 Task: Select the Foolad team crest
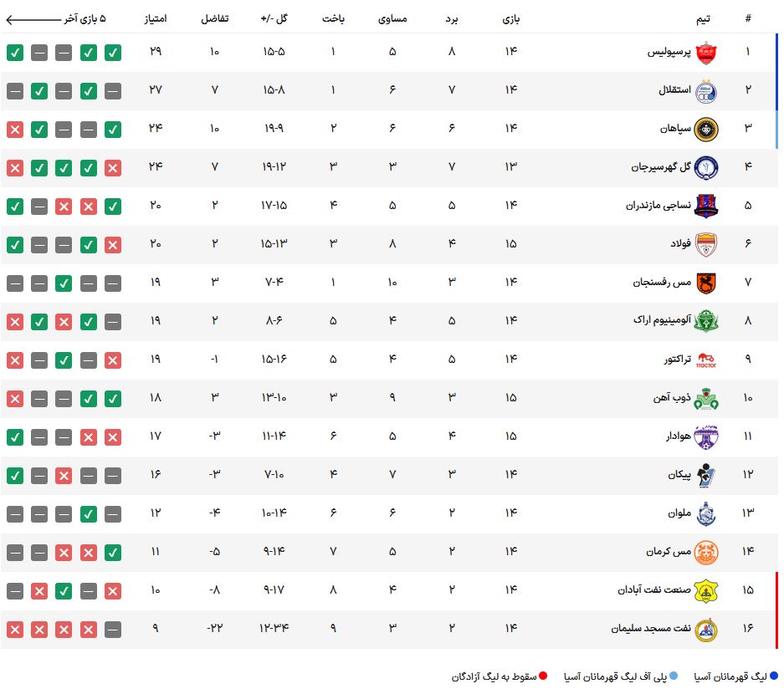tap(706, 244)
